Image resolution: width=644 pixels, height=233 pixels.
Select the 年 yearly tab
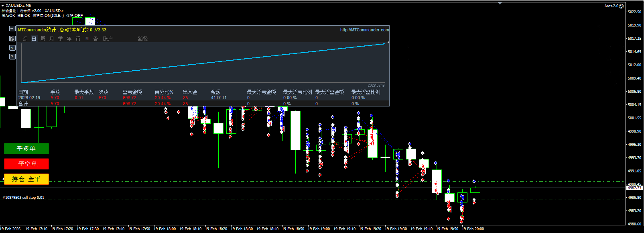pyautogui.click(x=69, y=39)
